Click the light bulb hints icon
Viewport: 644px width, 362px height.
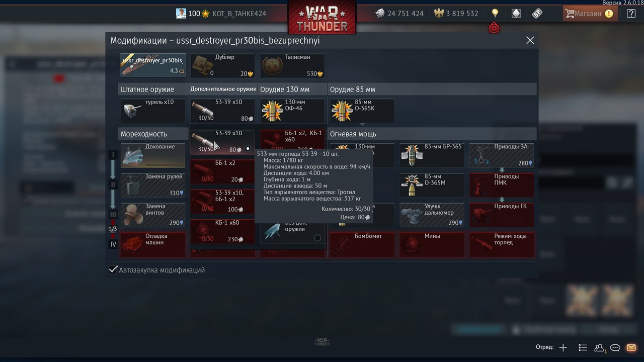(495, 14)
